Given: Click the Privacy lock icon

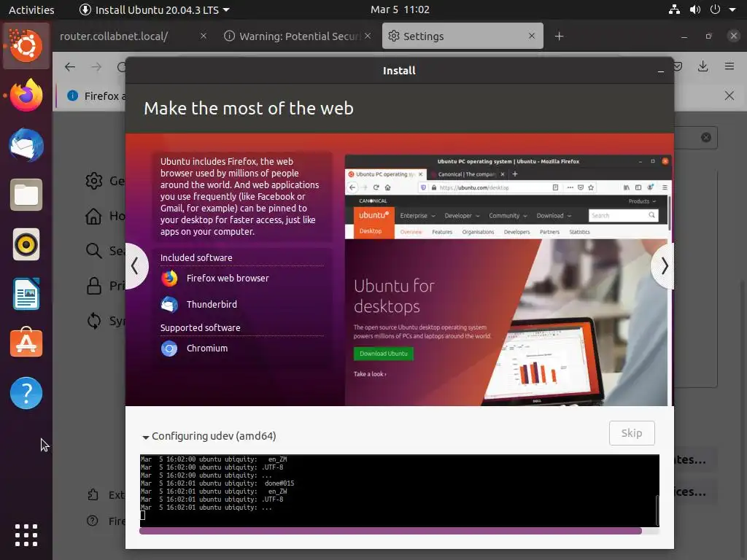Looking at the screenshot, I should (x=94, y=286).
